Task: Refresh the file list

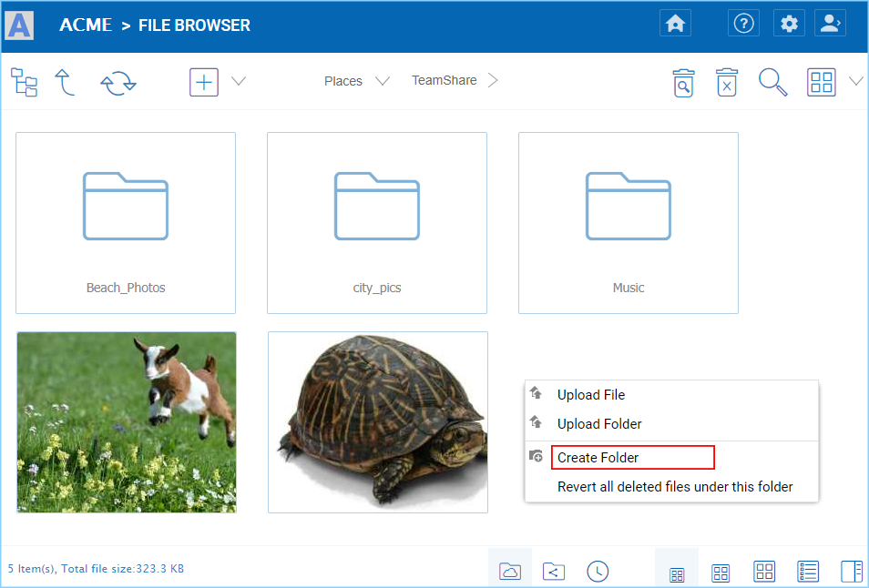Action: point(118,83)
